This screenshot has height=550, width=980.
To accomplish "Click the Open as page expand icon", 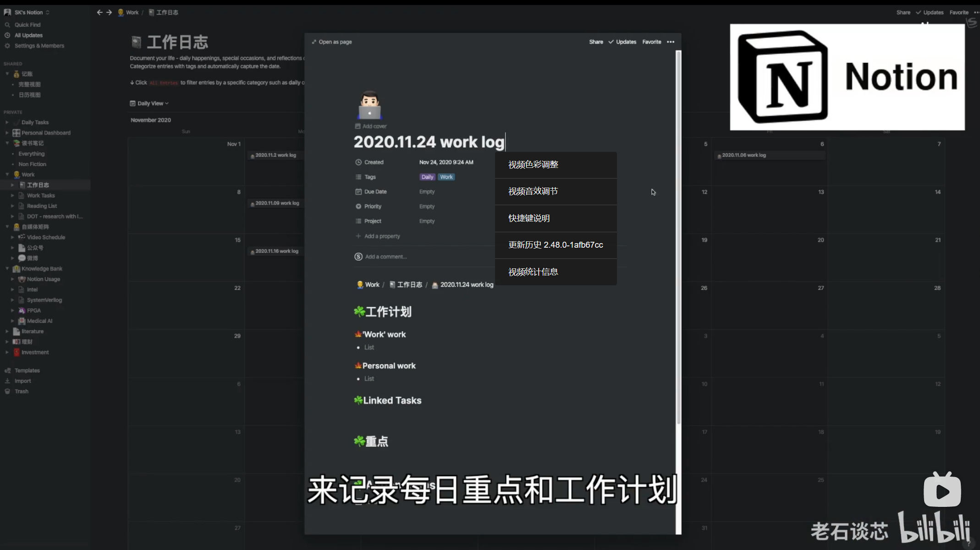I will 314,42.
